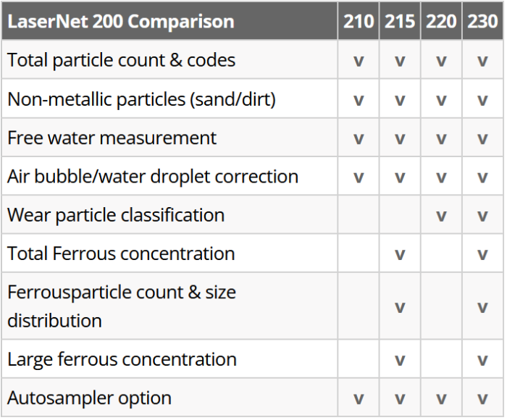
Task: Click the Free water measurement label
Action: pyautogui.click(x=112, y=138)
